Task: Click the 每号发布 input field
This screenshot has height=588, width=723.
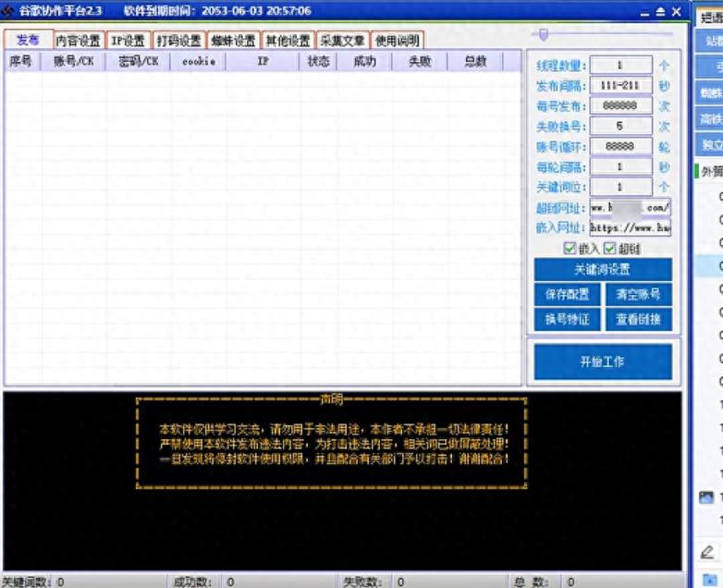Action: click(620, 105)
